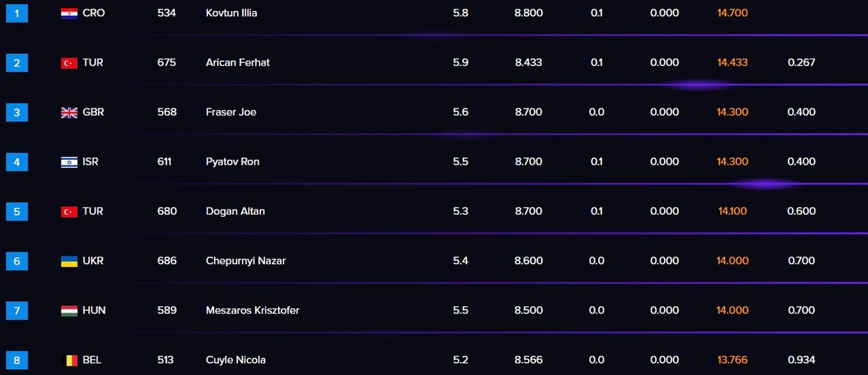Click the 0.934 score gap value

(x=801, y=360)
